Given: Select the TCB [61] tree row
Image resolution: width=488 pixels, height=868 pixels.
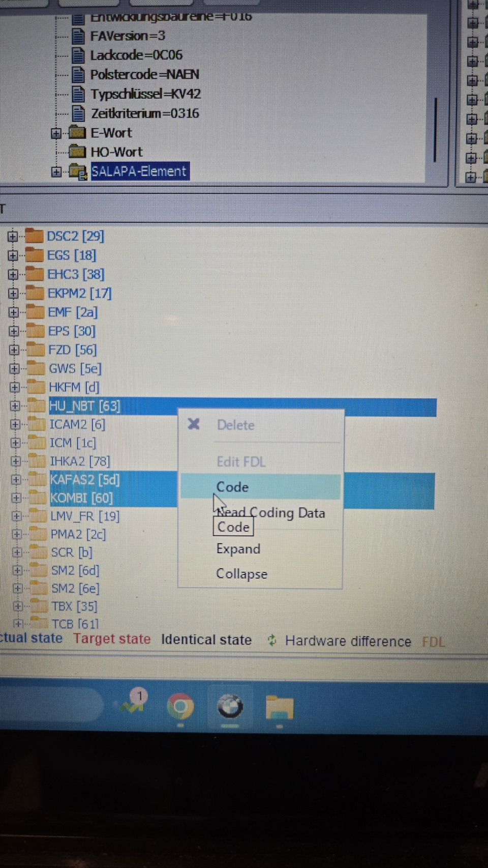Looking at the screenshot, I should (75, 624).
